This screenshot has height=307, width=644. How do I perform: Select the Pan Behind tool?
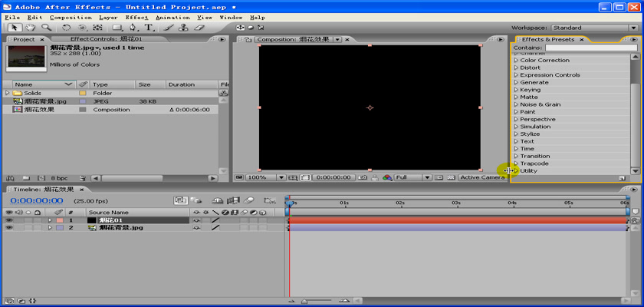tap(97, 28)
